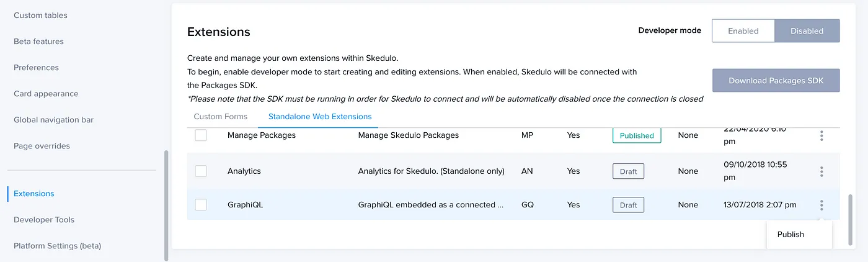
Task: Select the GraphiQL row checkbox
Action: click(x=201, y=205)
